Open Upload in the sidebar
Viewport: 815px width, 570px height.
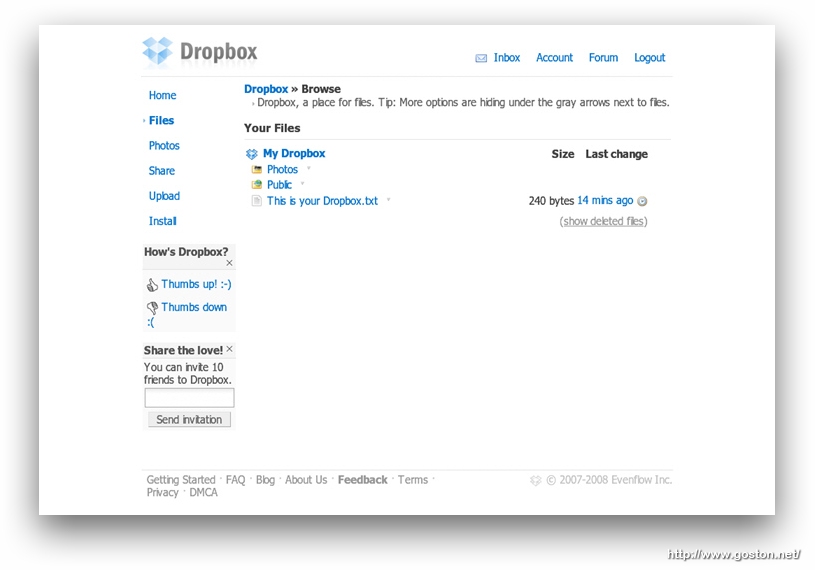click(x=164, y=196)
